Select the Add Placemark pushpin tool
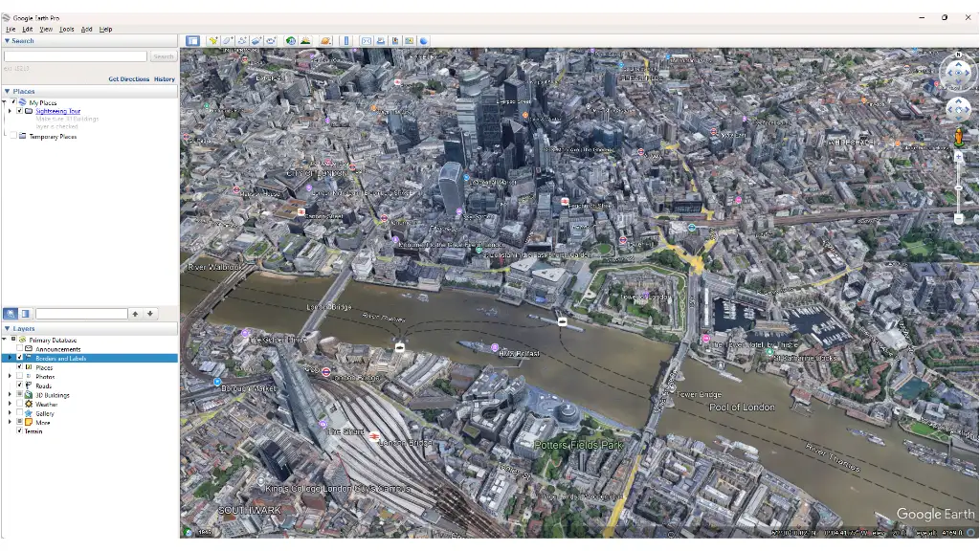Viewport: 980px width, 551px height. pos(213,40)
